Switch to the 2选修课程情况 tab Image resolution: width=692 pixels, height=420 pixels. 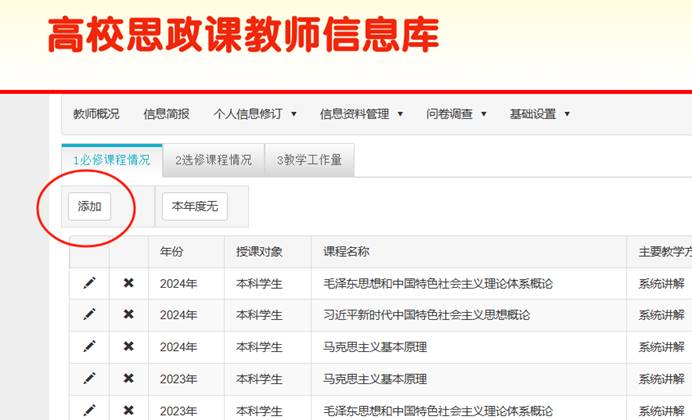pos(213,160)
